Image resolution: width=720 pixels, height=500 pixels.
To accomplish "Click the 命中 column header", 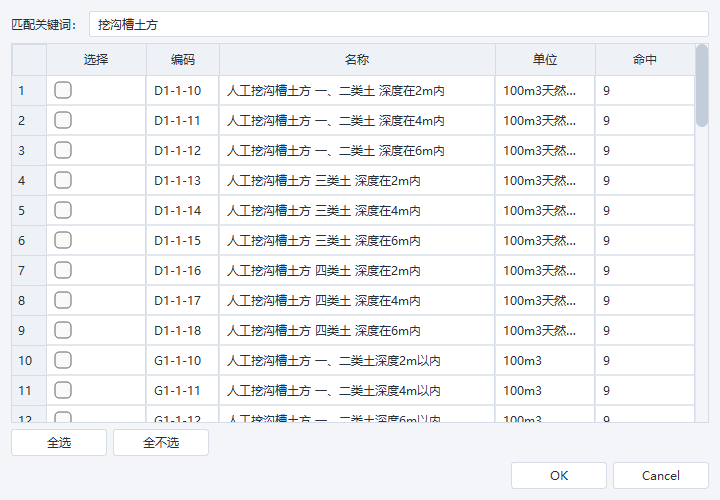I will point(645,60).
